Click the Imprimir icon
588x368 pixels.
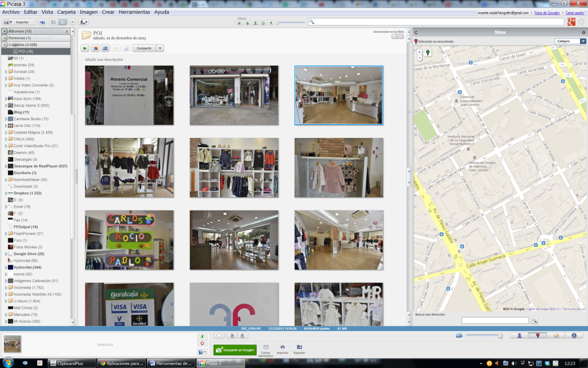(x=283, y=350)
